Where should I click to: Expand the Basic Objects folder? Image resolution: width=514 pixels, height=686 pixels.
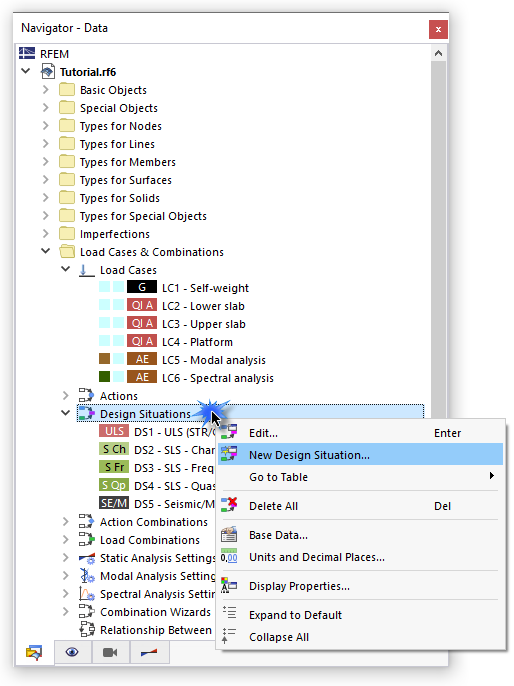(x=45, y=89)
